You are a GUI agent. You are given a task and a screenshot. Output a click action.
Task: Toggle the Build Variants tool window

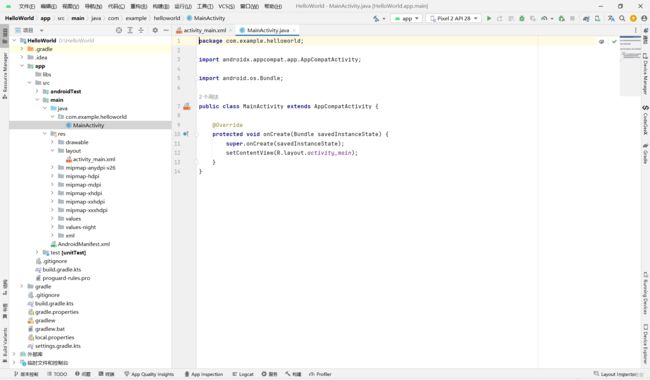tap(5, 345)
